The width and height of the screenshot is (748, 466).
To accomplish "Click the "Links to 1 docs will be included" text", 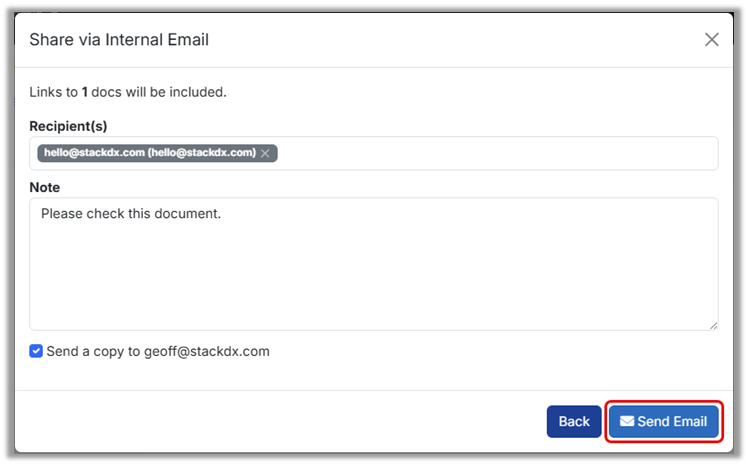I will click(128, 92).
